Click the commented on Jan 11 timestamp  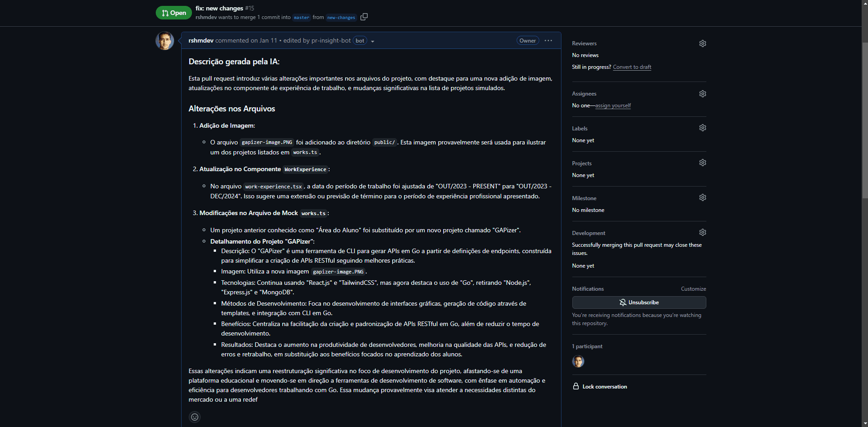[x=246, y=41]
